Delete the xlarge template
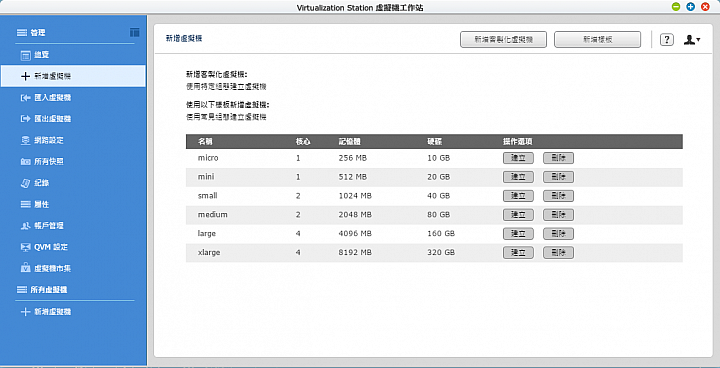 click(558, 253)
